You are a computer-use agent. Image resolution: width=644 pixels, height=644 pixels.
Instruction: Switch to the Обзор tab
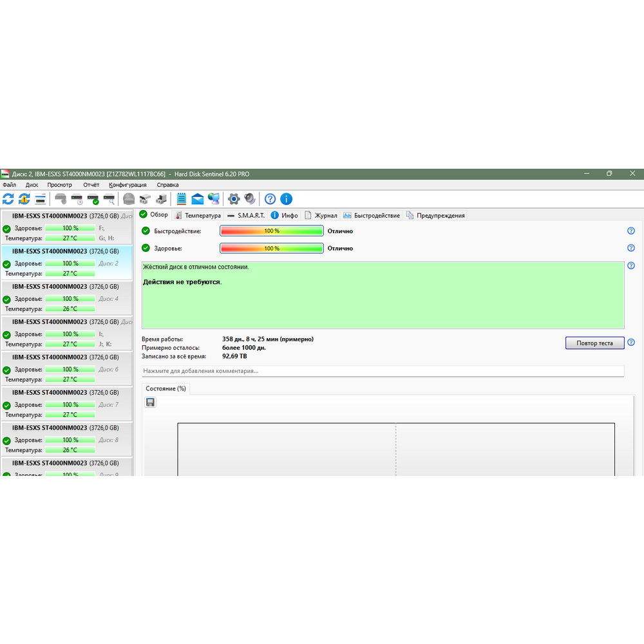pos(154,215)
